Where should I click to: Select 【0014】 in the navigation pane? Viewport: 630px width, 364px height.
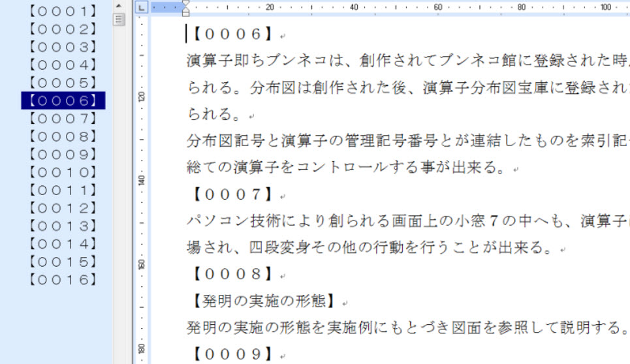point(63,244)
